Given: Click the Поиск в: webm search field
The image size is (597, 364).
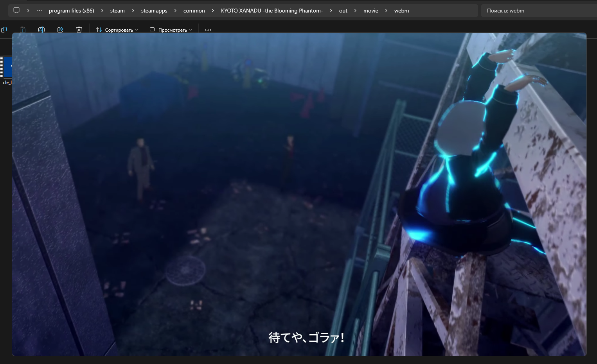Looking at the screenshot, I should (x=539, y=11).
